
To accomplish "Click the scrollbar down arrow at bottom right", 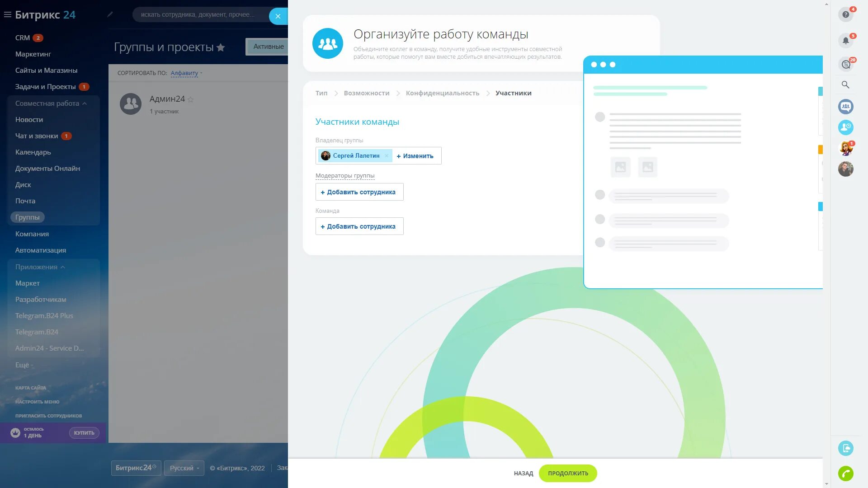I will point(826,484).
